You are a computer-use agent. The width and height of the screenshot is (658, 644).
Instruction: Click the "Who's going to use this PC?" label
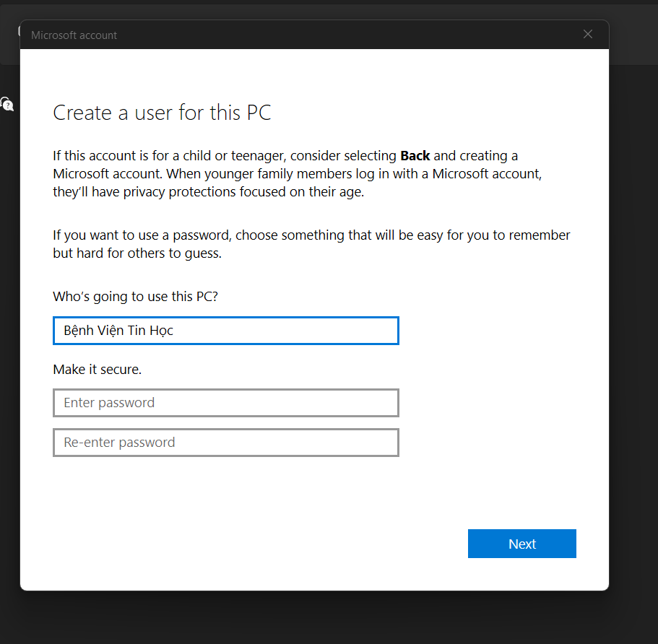[135, 297]
